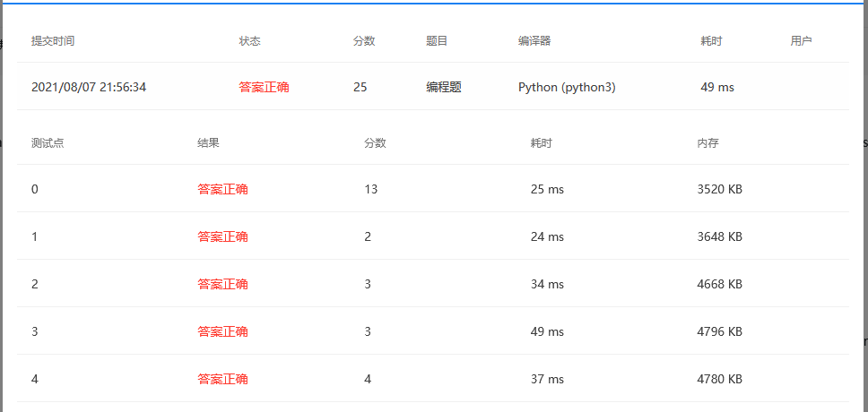Click the 答案正确 result for test point 2

point(222,284)
